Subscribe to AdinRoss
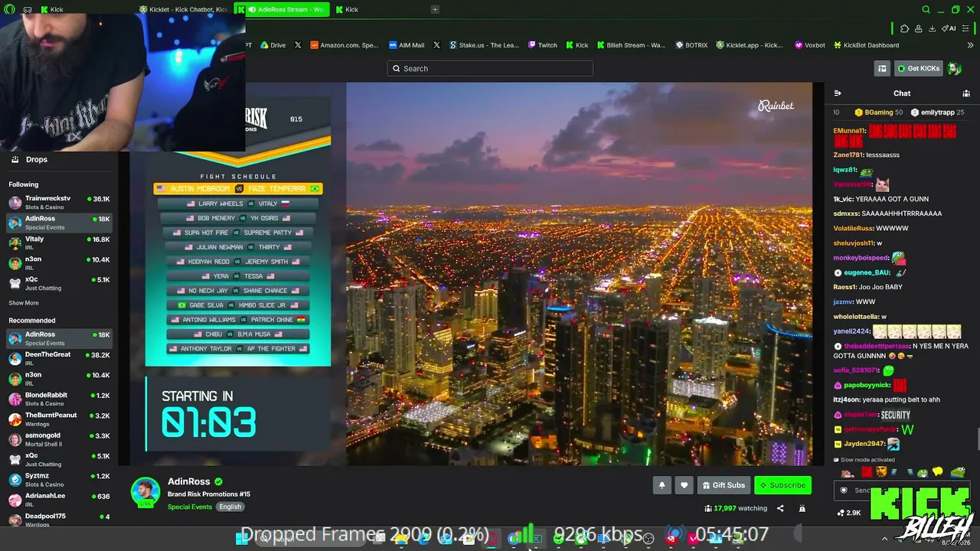980x551 pixels. (x=782, y=485)
